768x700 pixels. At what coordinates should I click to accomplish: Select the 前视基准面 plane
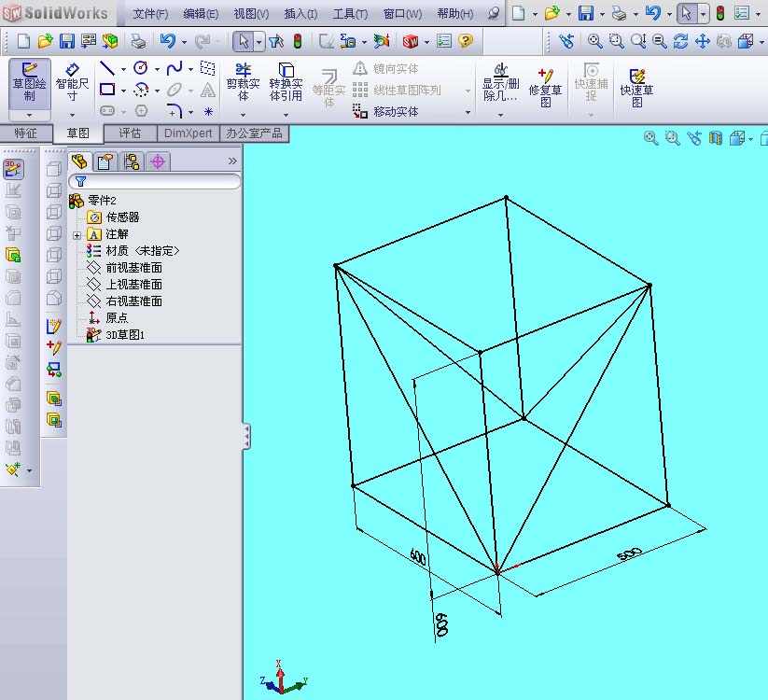pos(124,268)
